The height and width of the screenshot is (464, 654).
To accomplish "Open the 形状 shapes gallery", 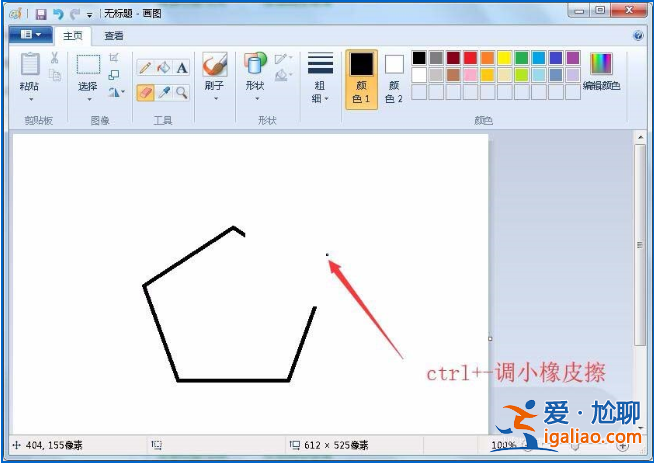I will pos(255,65).
